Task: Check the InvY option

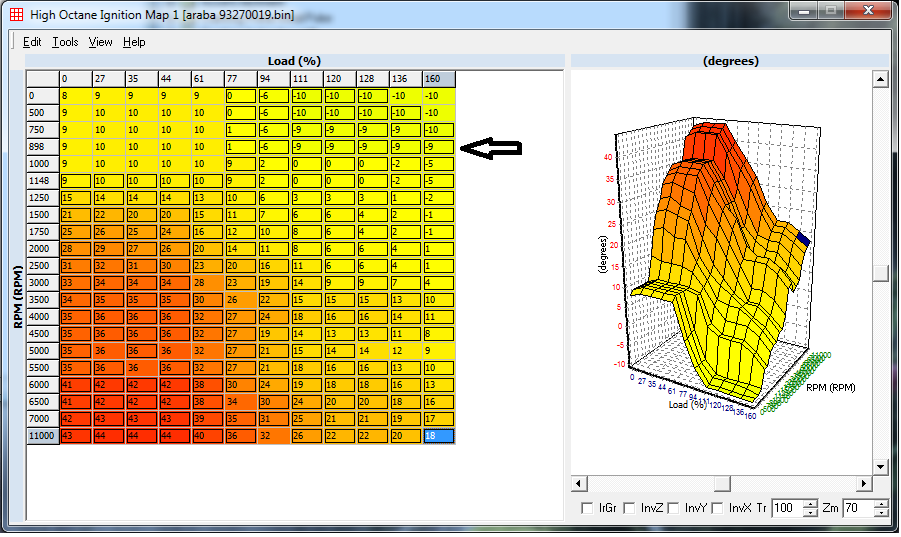Action: click(x=673, y=509)
